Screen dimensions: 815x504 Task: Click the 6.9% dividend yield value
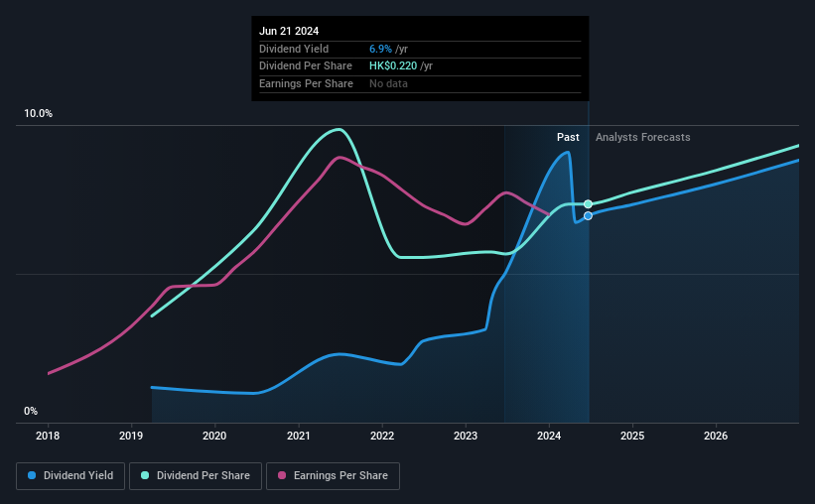click(380, 49)
